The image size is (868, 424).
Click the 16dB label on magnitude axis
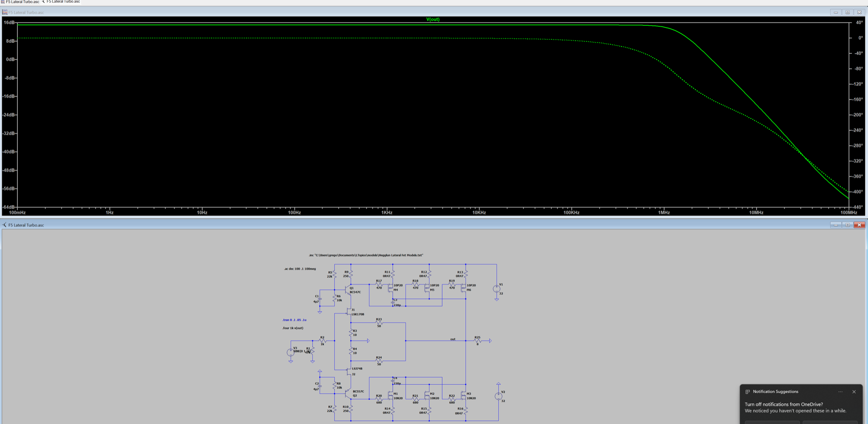coord(9,22)
